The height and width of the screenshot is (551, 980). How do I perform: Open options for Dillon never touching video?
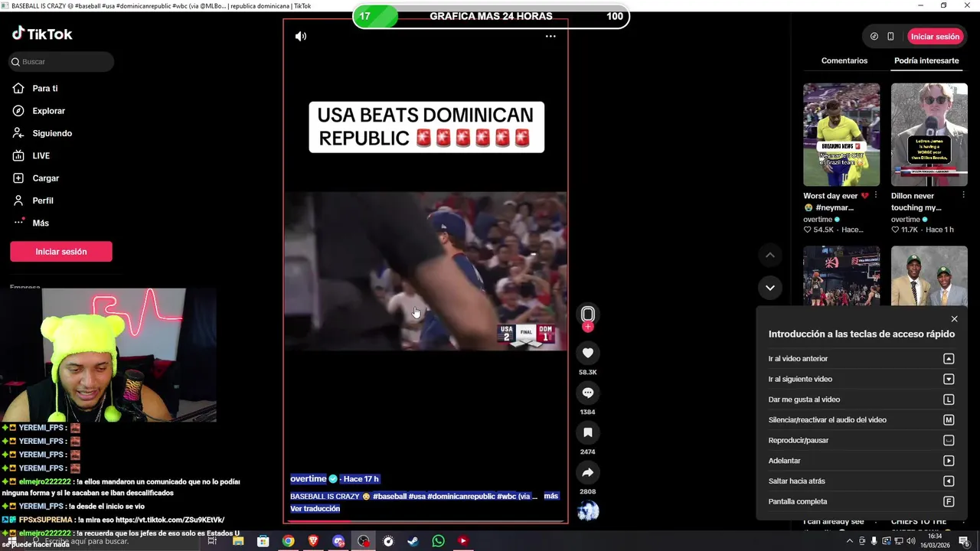coord(963,196)
